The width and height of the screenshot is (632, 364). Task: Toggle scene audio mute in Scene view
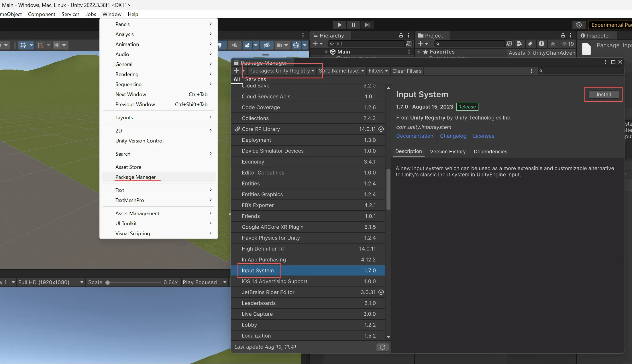(x=234, y=45)
